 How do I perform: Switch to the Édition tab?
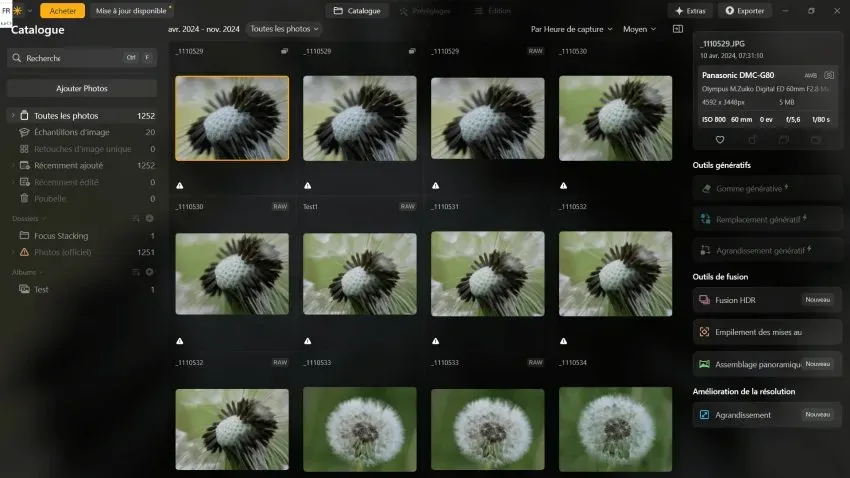[x=492, y=11]
